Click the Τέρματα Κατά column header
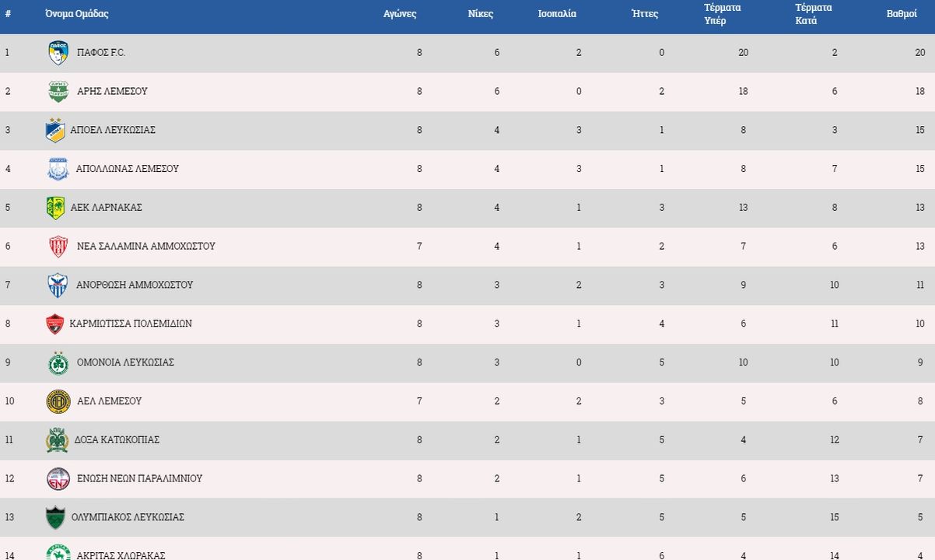This screenshot has height=560, width=935. (814, 14)
